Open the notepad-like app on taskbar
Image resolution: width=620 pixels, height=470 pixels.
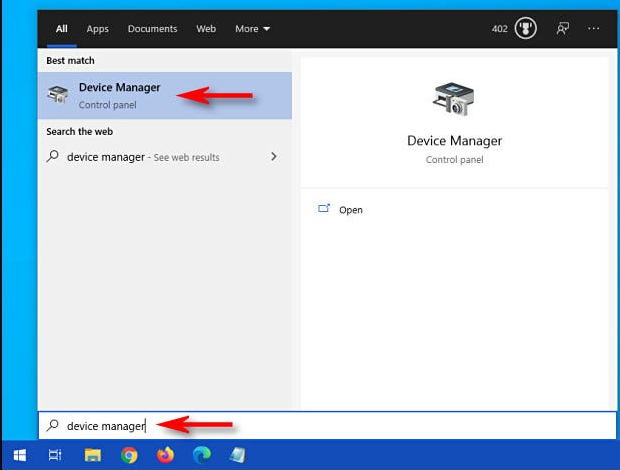238,455
